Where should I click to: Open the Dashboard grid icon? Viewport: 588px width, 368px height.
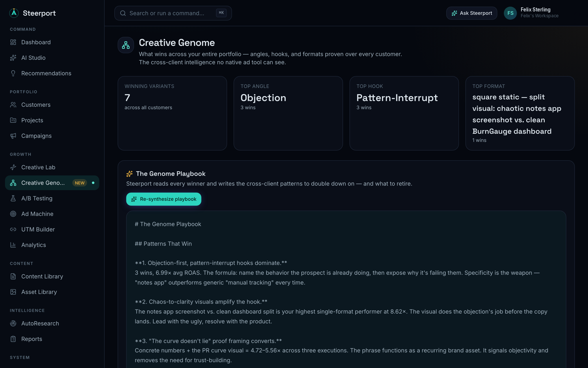13,42
